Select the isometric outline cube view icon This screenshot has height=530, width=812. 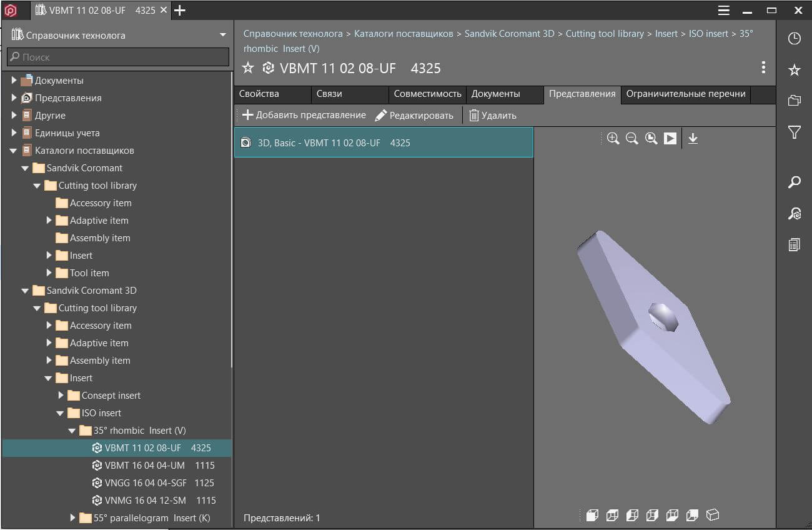(713, 515)
